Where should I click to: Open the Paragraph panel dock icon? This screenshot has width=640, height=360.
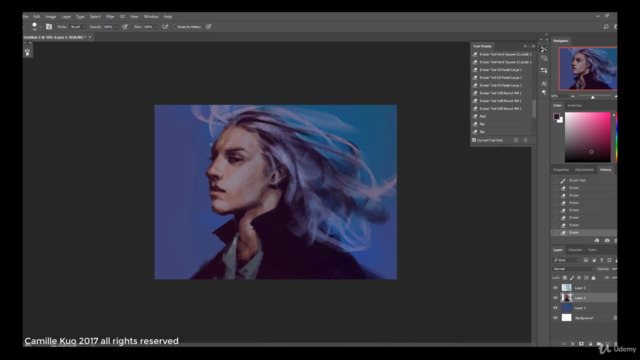[544, 93]
